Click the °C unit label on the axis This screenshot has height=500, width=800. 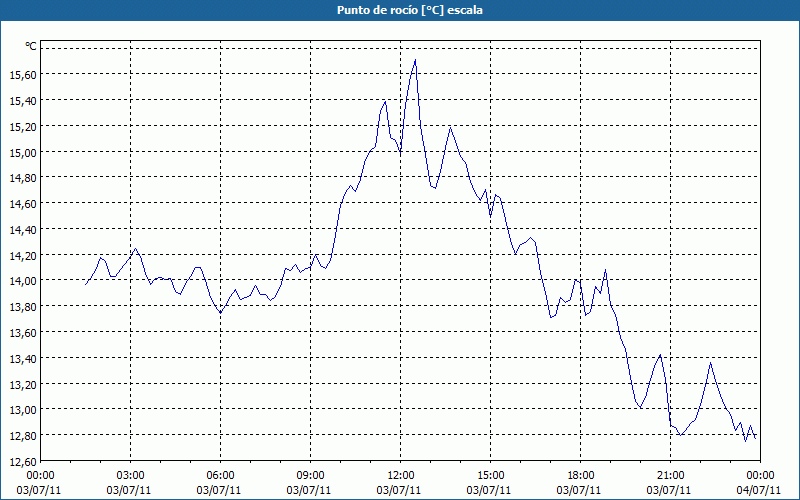tap(31, 46)
